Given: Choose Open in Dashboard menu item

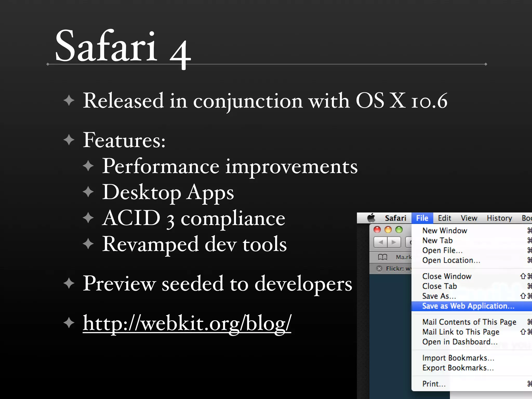Looking at the screenshot, I should [x=460, y=342].
